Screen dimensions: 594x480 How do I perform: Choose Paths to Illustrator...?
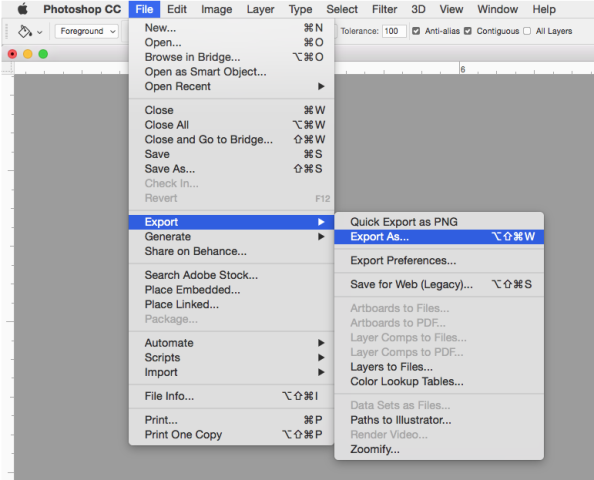439,420
